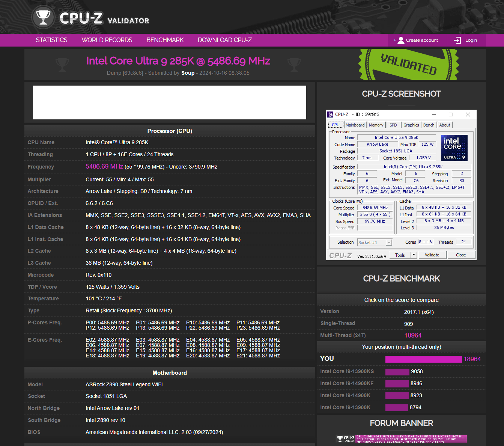Switch to the Memory tab in CPU-Z
Image resolution: width=504 pixels, height=446 pixels.
pyautogui.click(x=376, y=125)
